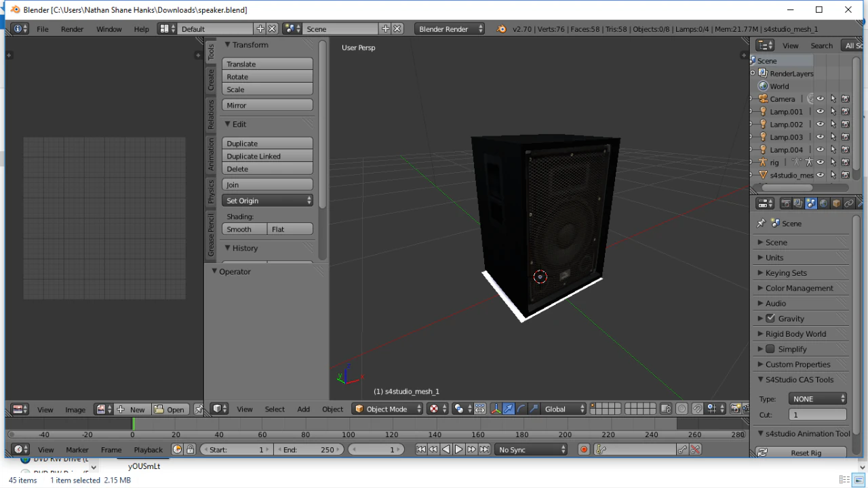Click the Lamp.001 bulb icon in outliner

tap(763, 112)
